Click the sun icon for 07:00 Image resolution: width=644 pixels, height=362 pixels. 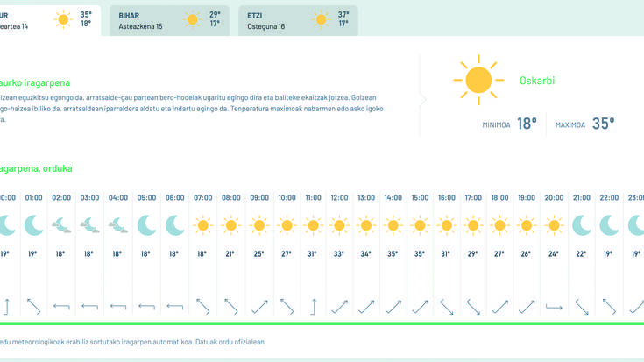click(203, 225)
